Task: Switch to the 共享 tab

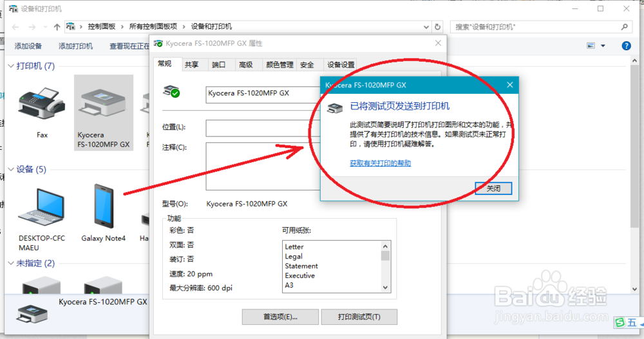Action: pyautogui.click(x=191, y=65)
